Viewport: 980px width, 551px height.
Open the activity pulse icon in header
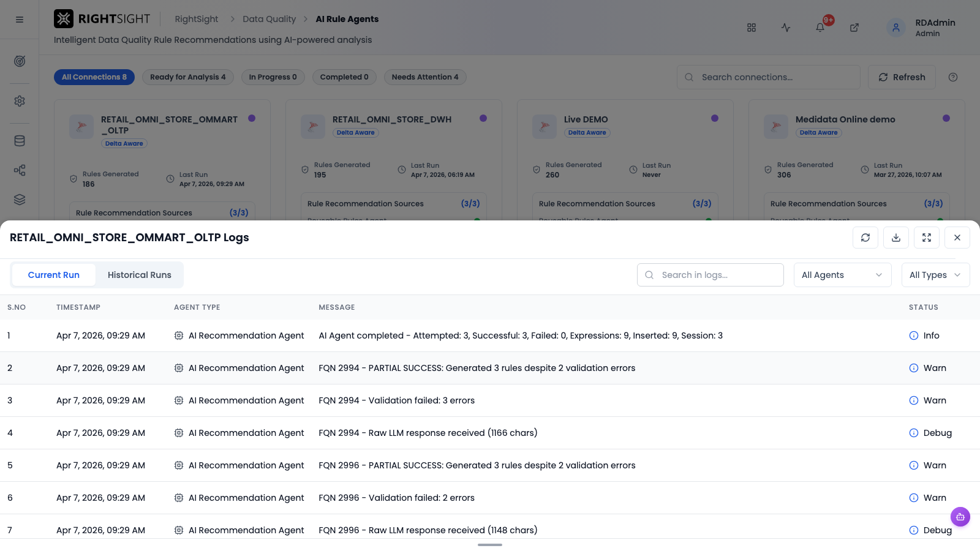click(x=786, y=28)
